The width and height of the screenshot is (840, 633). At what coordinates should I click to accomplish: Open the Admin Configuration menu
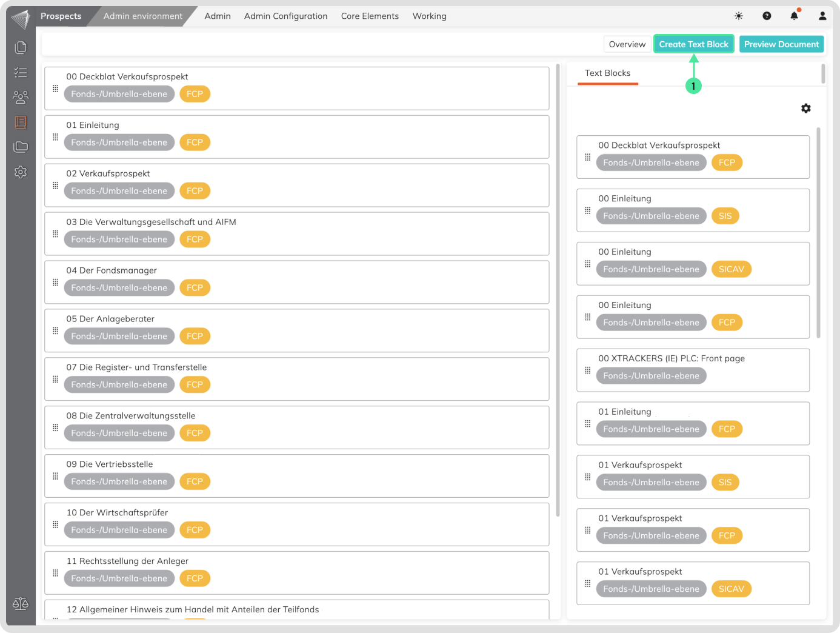pyautogui.click(x=285, y=16)
